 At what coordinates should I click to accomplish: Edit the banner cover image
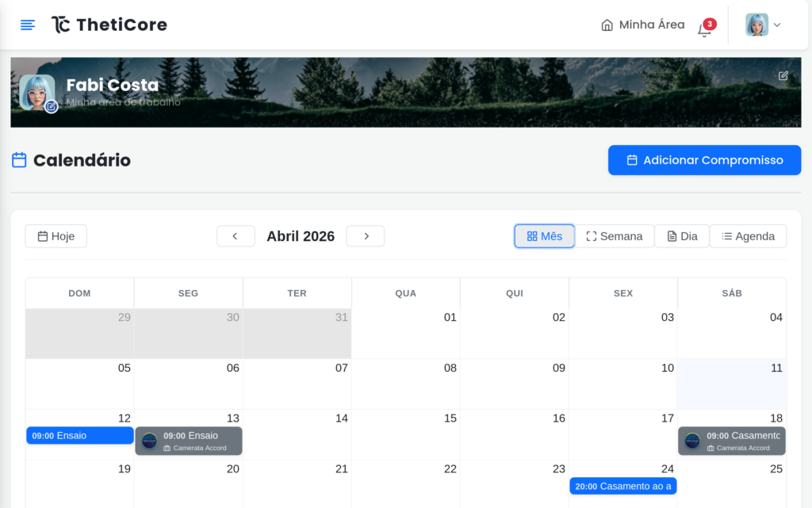[783, 76]
